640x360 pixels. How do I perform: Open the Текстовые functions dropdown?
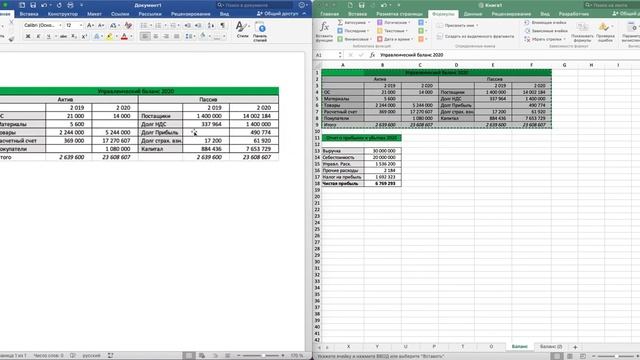(x=393, y=31)
